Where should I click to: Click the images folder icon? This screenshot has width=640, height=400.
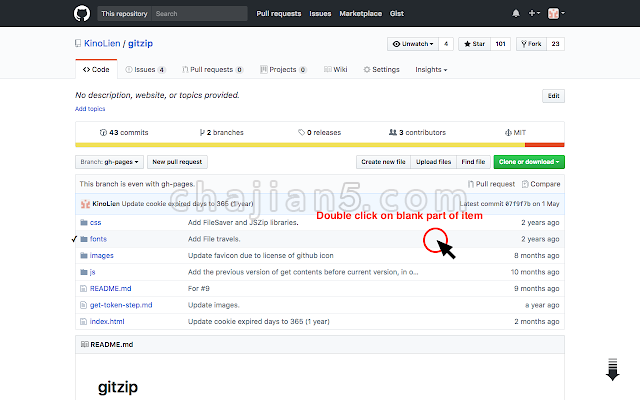84,256
